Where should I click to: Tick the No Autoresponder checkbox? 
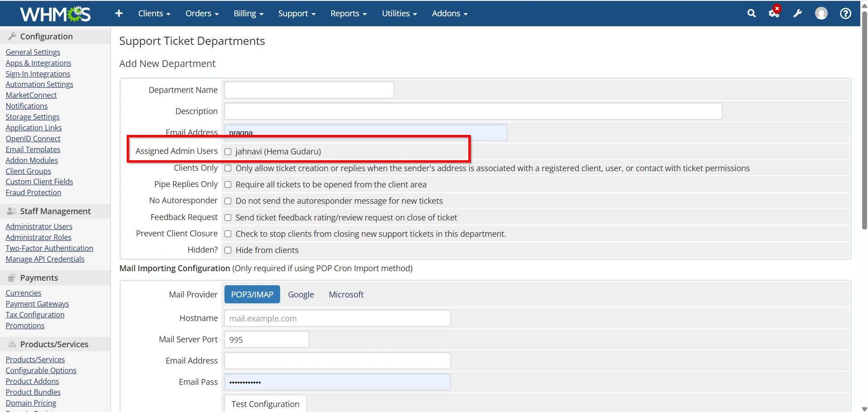pyautogui.click(x=228, y=201)
